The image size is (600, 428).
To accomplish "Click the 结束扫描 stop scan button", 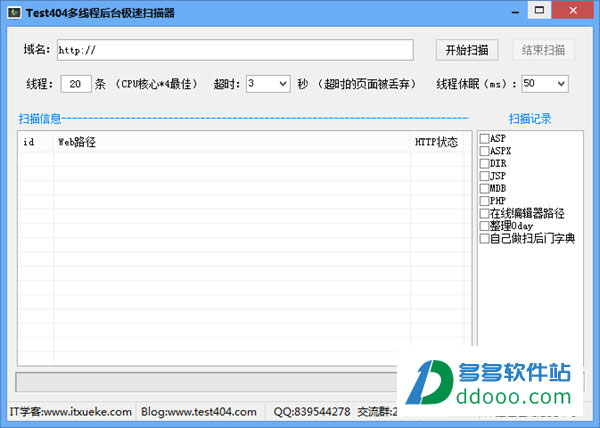I will pyautogui.click(x=543, y=50).
